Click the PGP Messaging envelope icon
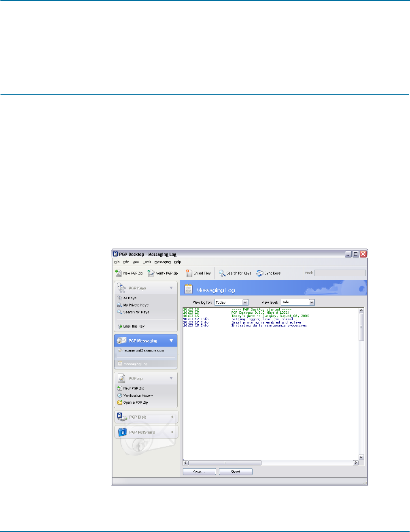The image size is (410, 532). 121,340
